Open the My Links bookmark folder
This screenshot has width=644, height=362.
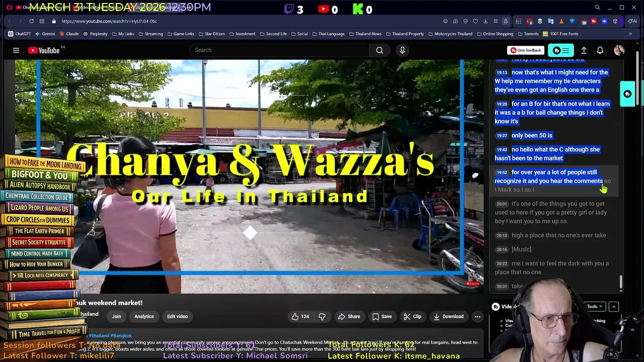(122, 34)
